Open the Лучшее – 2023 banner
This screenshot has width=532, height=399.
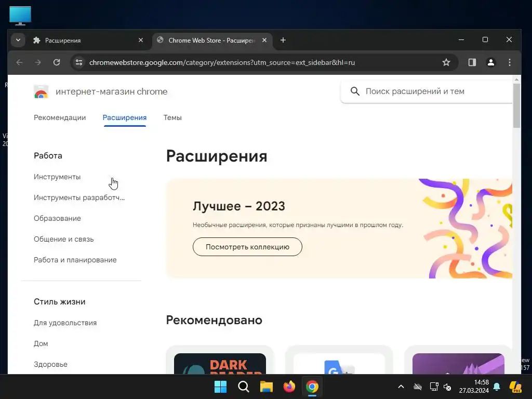tap(339, 229)
